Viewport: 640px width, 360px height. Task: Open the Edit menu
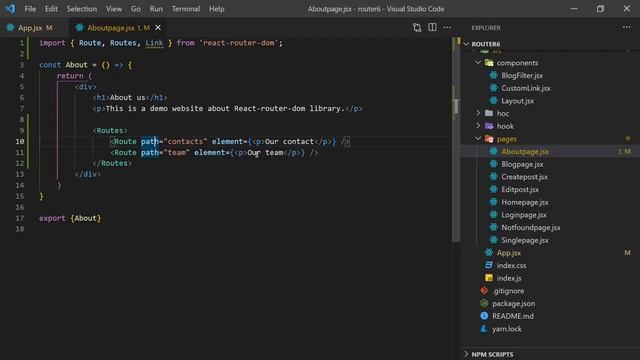(x=51, y=9)
